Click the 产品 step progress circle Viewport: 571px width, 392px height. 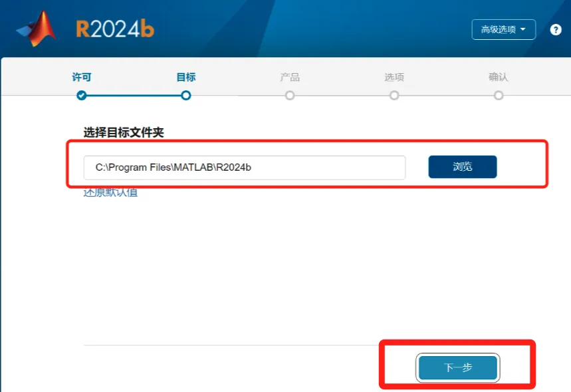pos(290,96)
